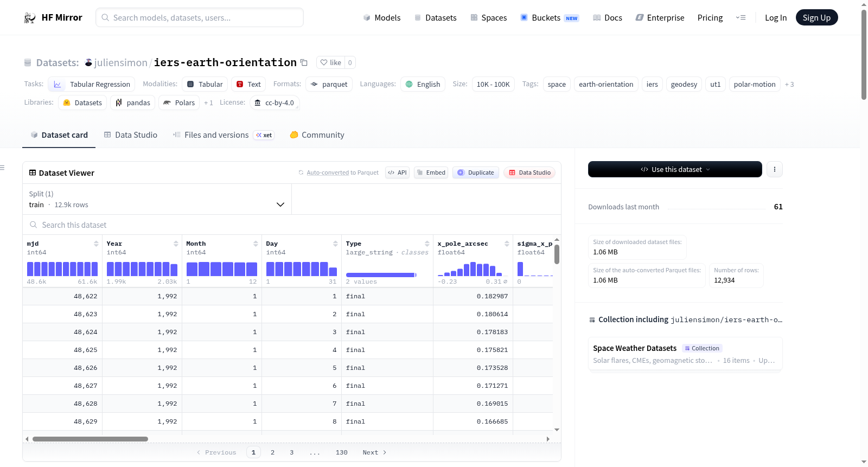Switch to the Dataset card tab
The height and width of the screenshot is (467, 868).
(59, 135)
